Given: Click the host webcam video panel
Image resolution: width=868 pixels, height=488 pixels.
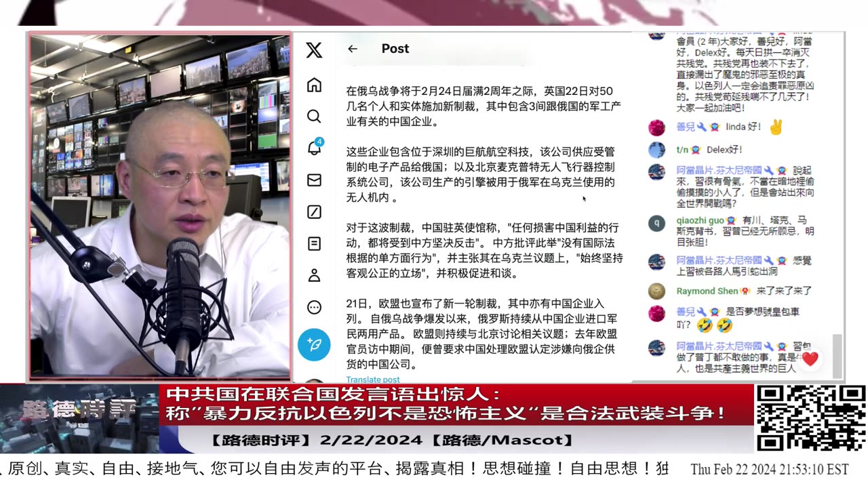Looking at the screenshot, I should (x=161, y=205).
